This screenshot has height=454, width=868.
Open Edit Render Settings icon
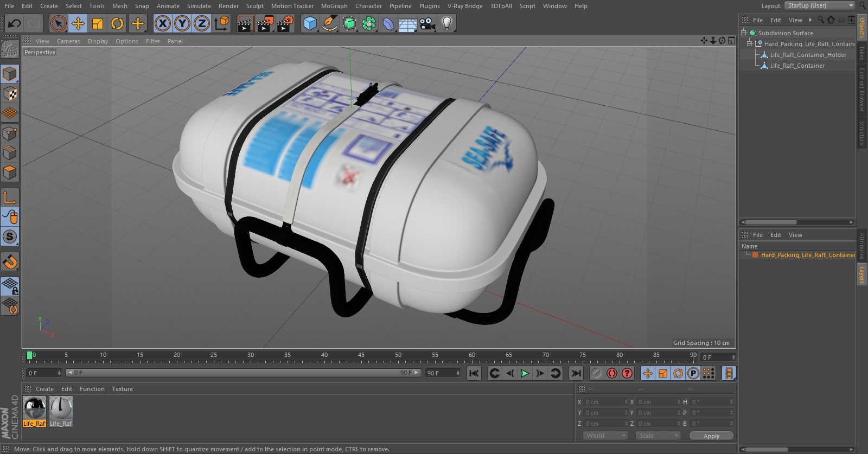coord(285,23)
